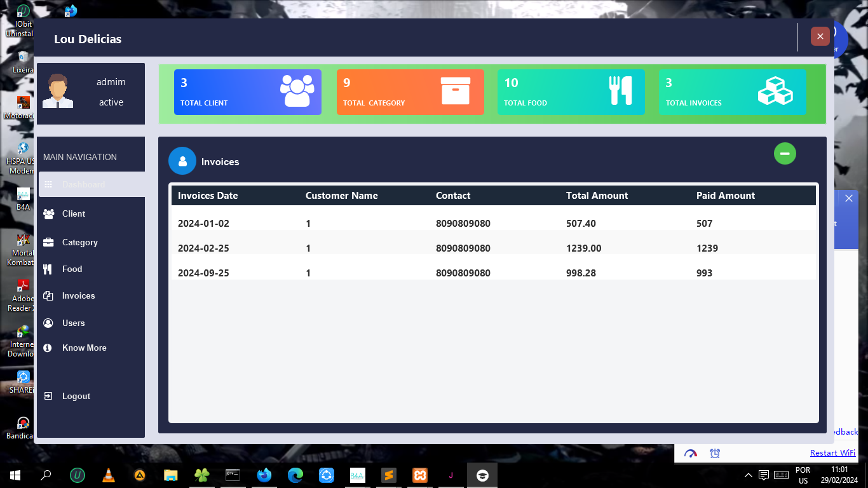The width and height of the screenshot is (868, 488).
Task: Select the invoice dated 2024-02-25
Action: coord(494,243)
